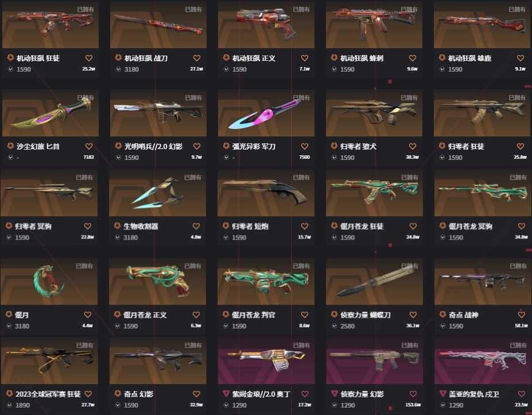
Task: Open the 偃月苍龙 正义 pistol thumbnail
Action: point(157,281)
